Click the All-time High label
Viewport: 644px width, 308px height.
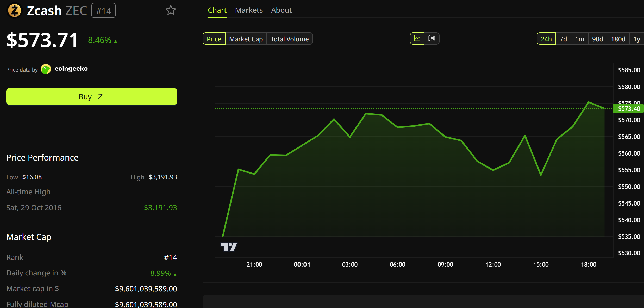(x=28, y=192)
